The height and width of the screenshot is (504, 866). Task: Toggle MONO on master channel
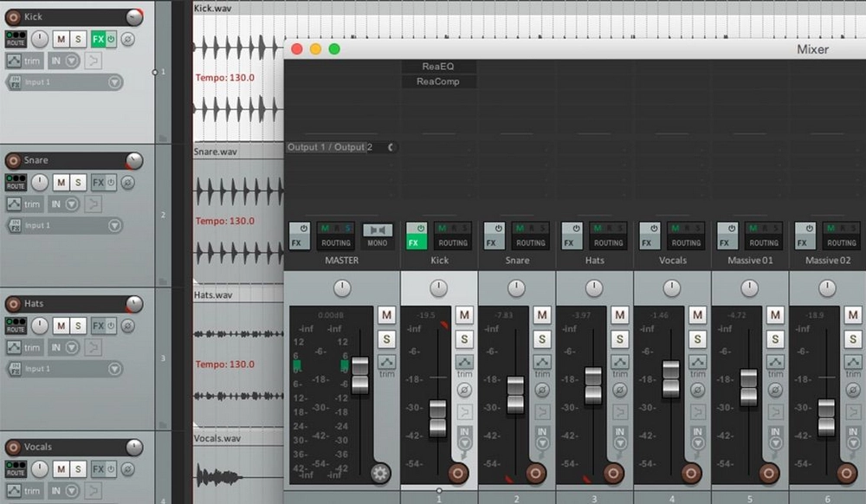click(x=378, y=236)
